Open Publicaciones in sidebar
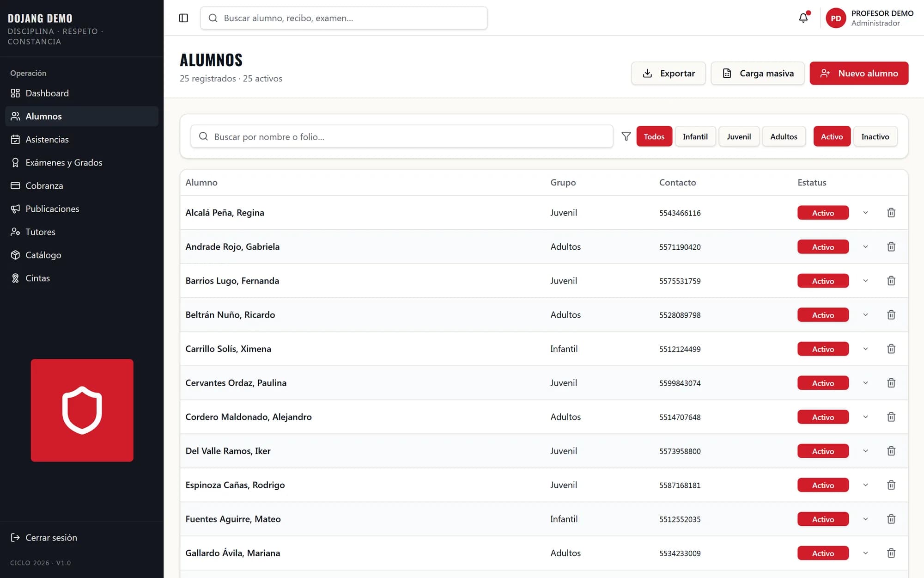This screenshot has width=924, height=578. [82, 209]
